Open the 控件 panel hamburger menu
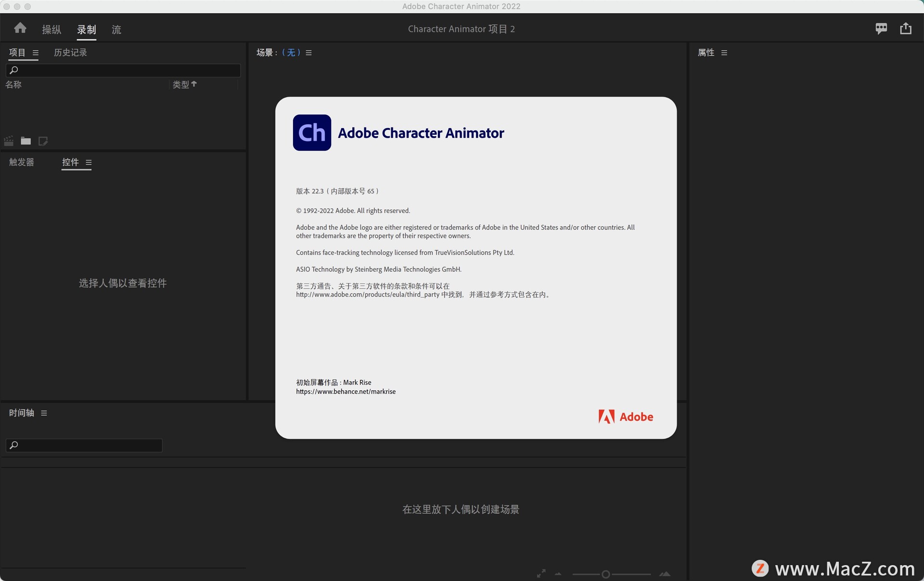The image size is (924, 581). coord(89,163)
